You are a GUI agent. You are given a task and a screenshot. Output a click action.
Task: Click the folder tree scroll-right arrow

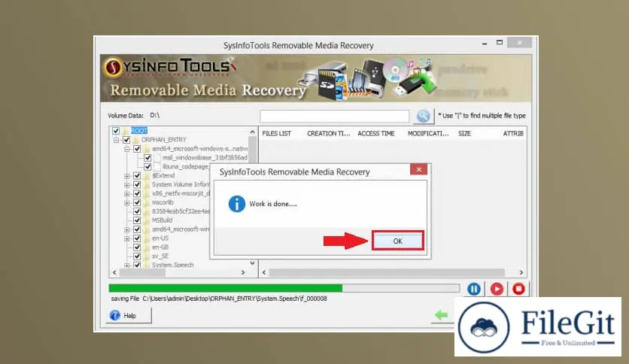tap(243, 272)
